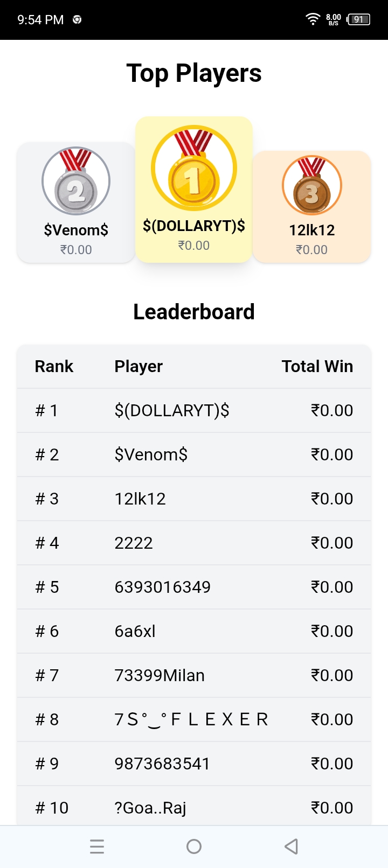The image size is (388, 868).
Task: Tap the bronze third-place medal icon
Action: [x=312, y=185]
